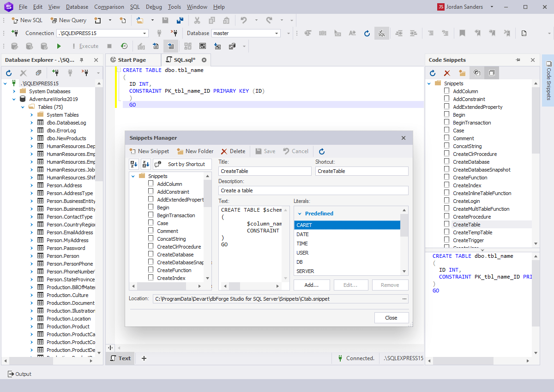
Task: Check the CreateTable checkbox in Snippets Manager
Action: (x=446, y=224)
